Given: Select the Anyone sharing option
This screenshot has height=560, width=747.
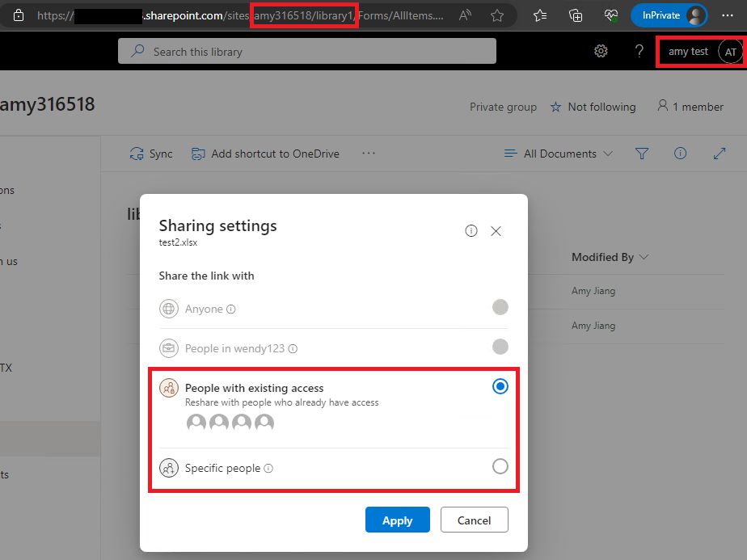Looking at the screenshot, I should coord(500,307).
